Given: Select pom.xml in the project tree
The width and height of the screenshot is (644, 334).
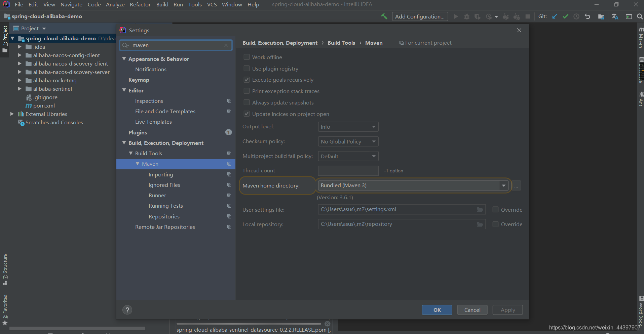Looking at the screenshot, I should coord(44,106).
